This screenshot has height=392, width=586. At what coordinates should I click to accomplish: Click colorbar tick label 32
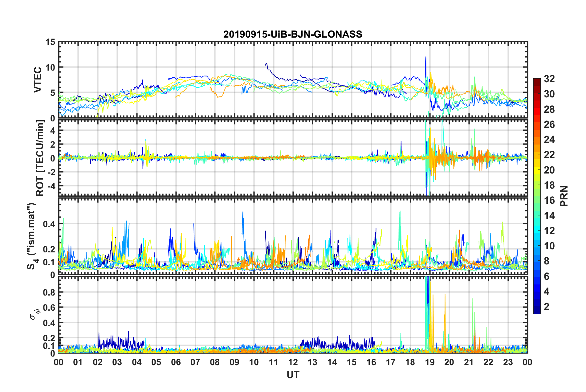click(549, 79)
